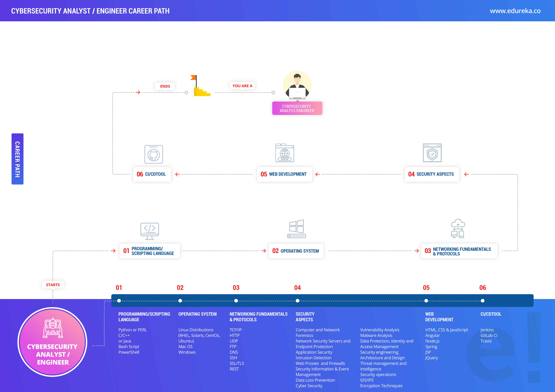Click the shield security aspects icon
This screenshot has width=555, height=392.
[x=432, y=153]
